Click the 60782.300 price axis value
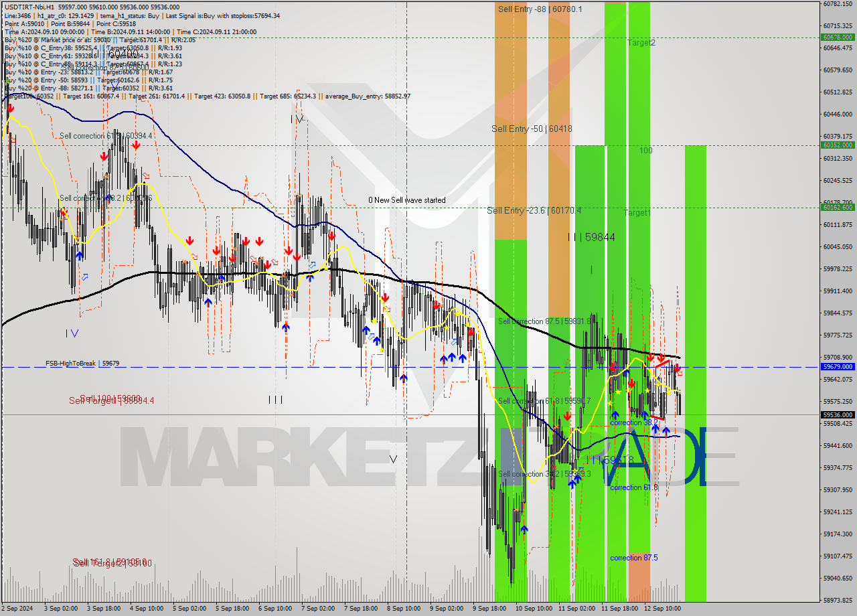The image size is (857, 616). pos(838,3)
